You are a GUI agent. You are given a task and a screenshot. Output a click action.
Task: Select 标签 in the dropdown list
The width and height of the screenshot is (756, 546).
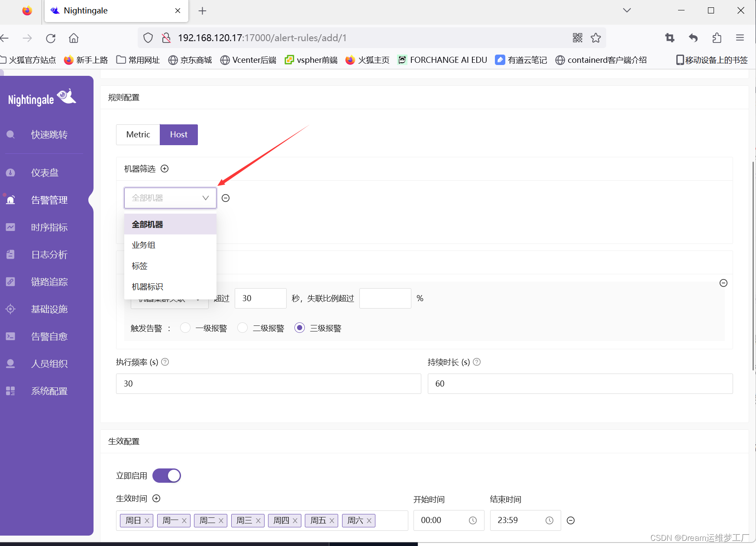[170, 266]
